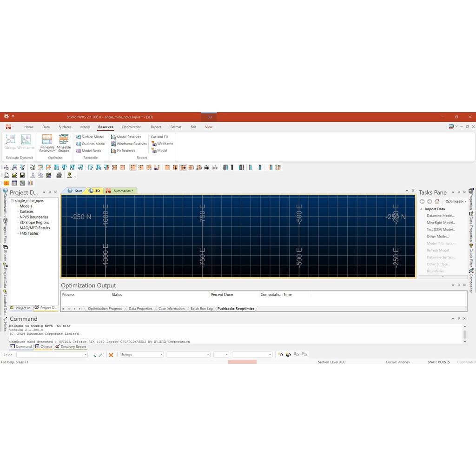The height and width of the screenshot is (476, 476).
Task: Open the Tasks Pane options arrow
Action: (453, 192)
